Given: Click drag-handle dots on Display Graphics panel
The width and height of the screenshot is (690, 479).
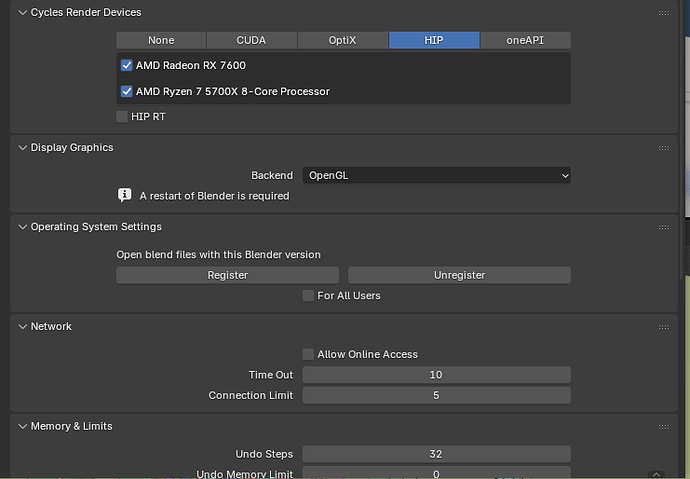Looking at the screenshot, I should [664, 148].
